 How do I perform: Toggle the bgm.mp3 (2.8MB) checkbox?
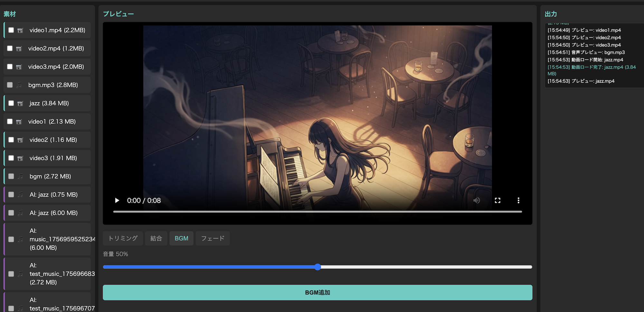click(10, 85)
